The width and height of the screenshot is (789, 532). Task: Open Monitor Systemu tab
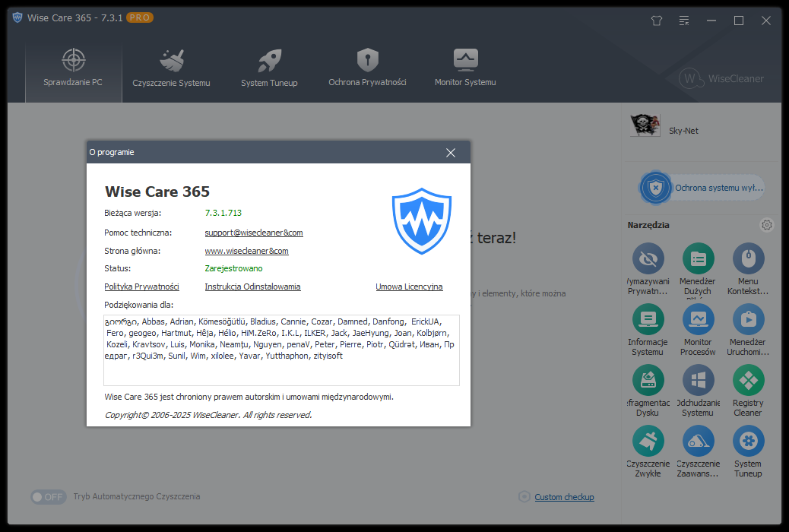click(x=465, y=68)
